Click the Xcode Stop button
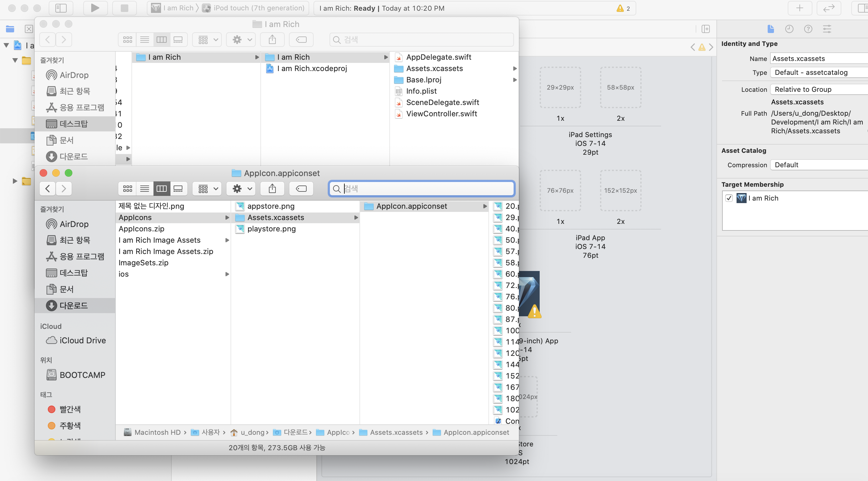This screenshot has width=868, height=481. pyautogui.click(x=124, y=8)
